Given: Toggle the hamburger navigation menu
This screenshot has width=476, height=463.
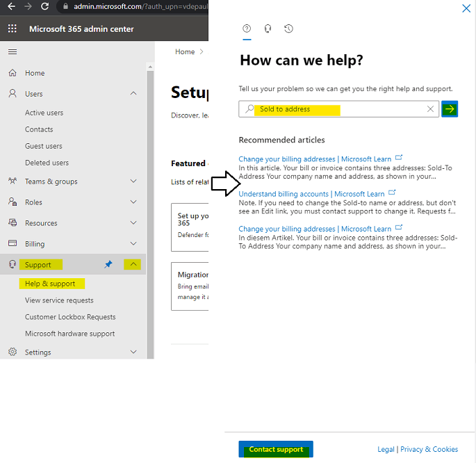Looking at the screenshot, I should [x=13, y=52].
